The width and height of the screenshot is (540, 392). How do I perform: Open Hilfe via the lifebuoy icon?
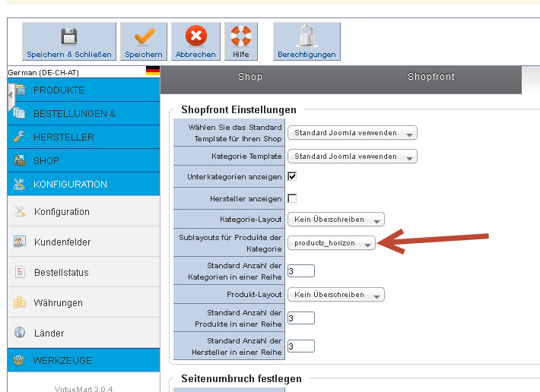(240, 36)
